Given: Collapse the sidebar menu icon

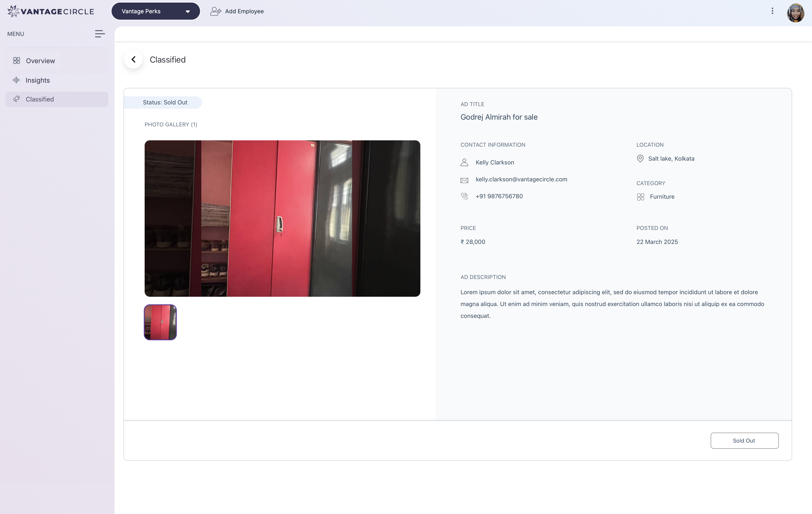Looking at the screenshot, I should coord(100,34).
